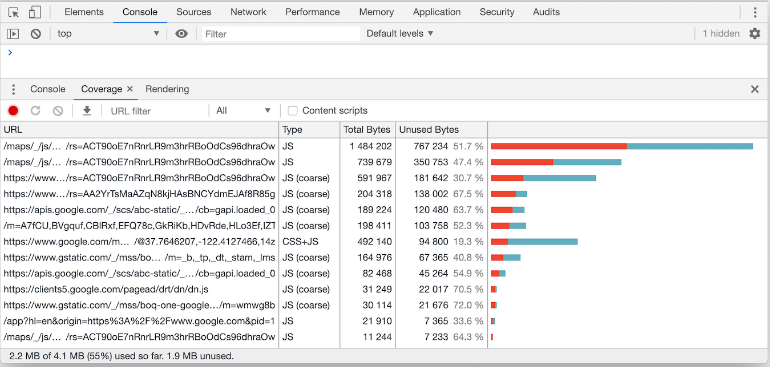Activate the inspect element picker icon
This screenshot has height=367, width=770.
14,12
